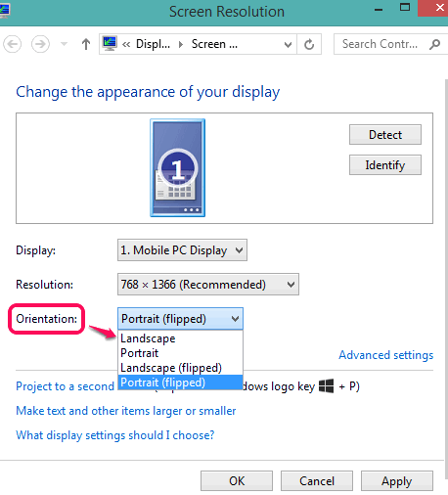The image size is (448, 495).
Task: Expand the address bar history dropdown
Action: 288,44
